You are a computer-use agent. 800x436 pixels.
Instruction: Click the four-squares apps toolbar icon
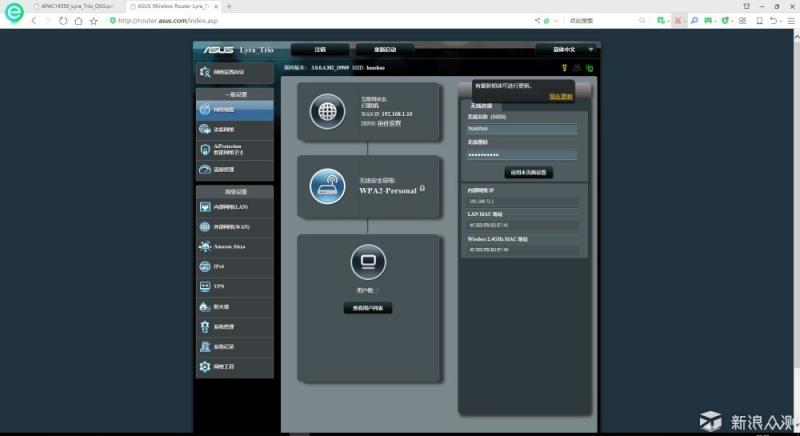pyautogui.click(x=742, y=20)
